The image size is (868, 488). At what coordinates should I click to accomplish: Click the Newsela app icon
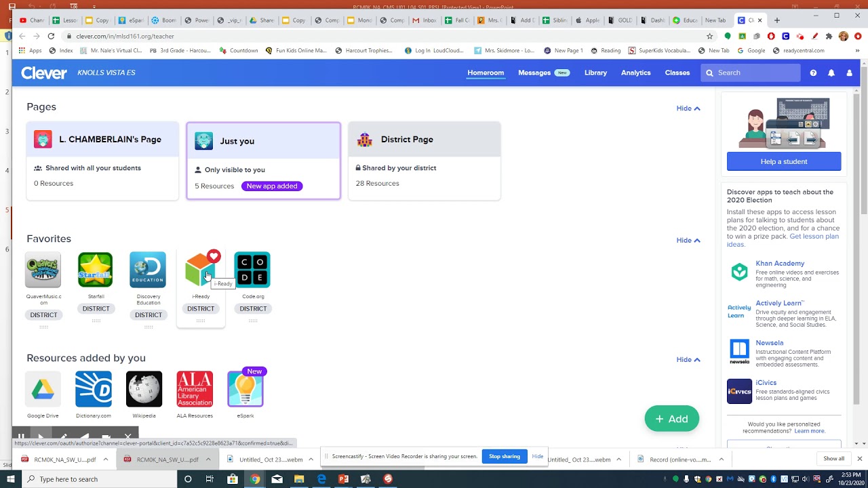[x=739, y=352]
